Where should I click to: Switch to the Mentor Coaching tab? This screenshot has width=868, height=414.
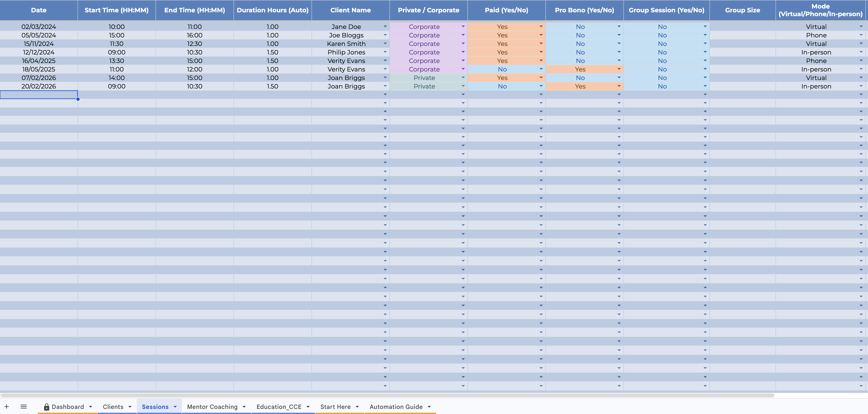[212, 407]
